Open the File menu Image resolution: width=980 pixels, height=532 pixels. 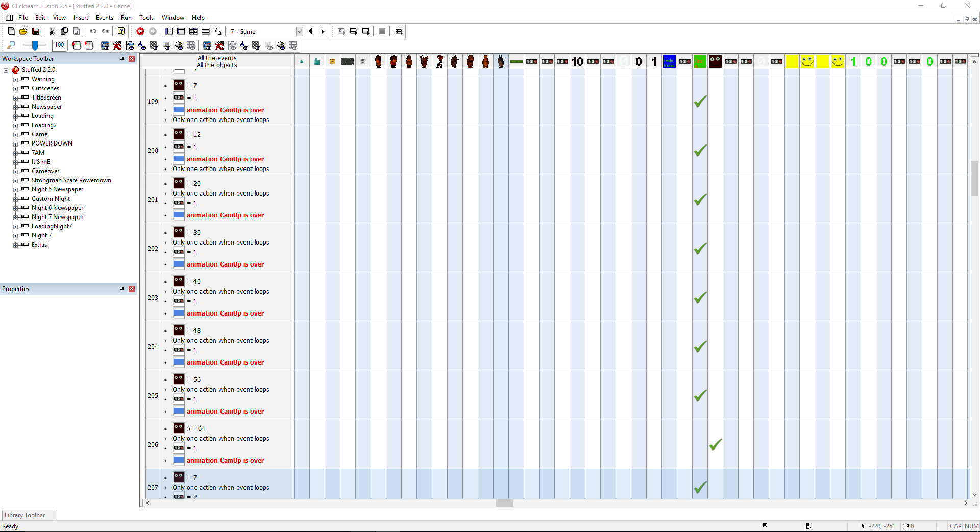pyautogui.click(x=23, y=18)
